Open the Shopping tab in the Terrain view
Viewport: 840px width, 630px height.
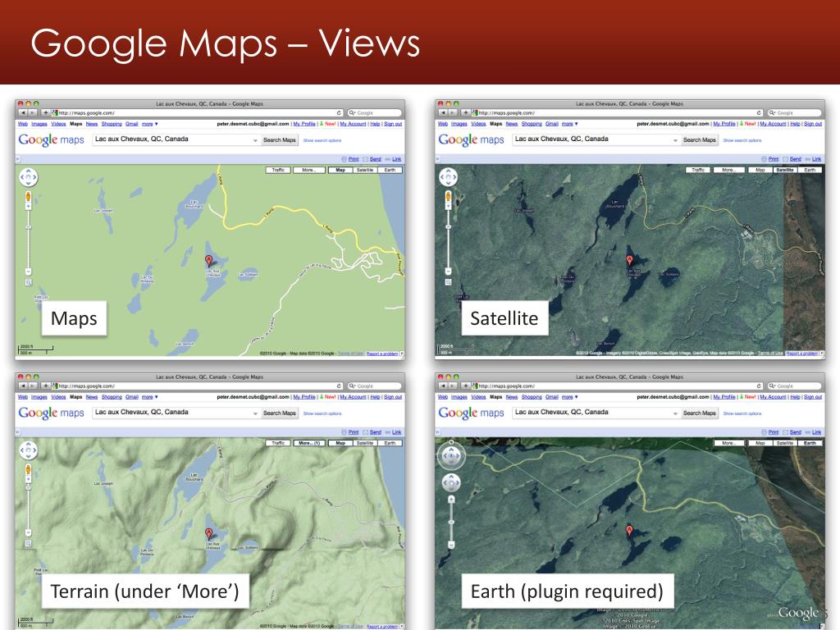[112, 398]
